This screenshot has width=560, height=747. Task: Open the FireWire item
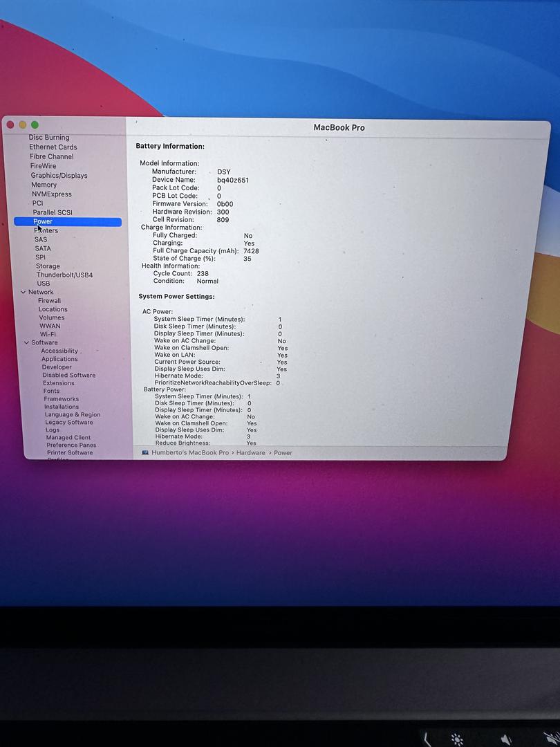tap(43, 166)
